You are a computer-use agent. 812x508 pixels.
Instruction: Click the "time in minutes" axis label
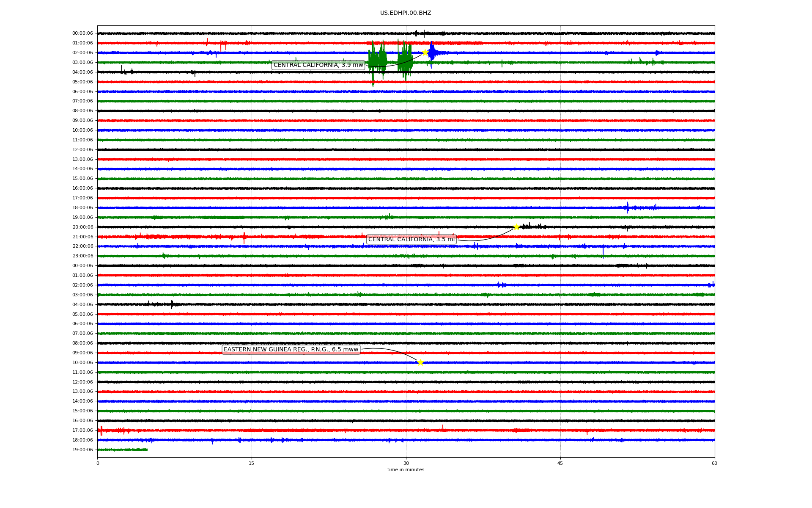(406, 469)
